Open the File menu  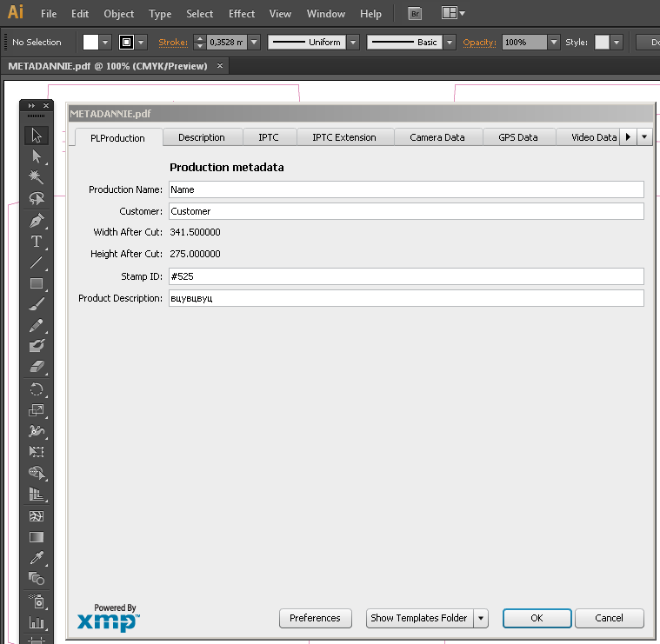[x=49, y=14]
